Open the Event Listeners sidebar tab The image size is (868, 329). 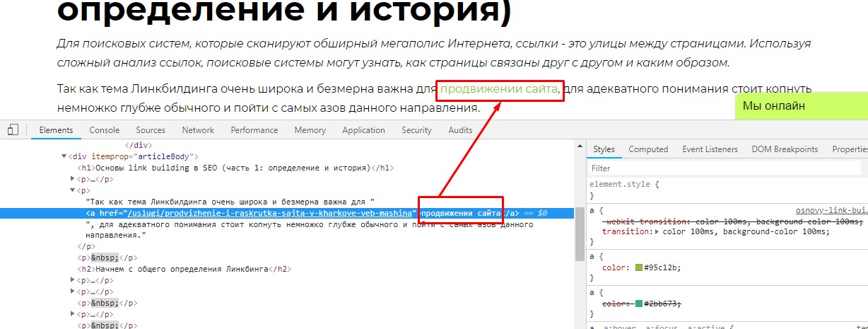(x=710, y=149)
